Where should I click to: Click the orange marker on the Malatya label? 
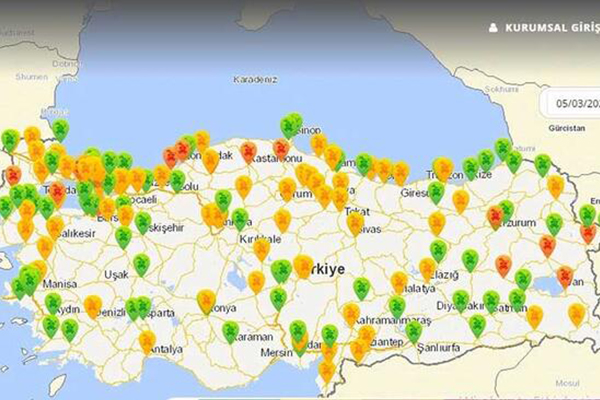pyautogui.click(x=399, y=282)
